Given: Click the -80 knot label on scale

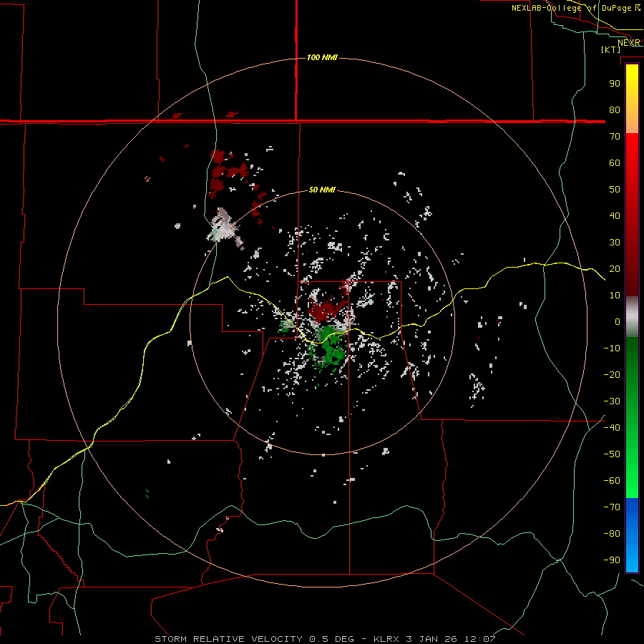Looking at the screenshot, I should (612, 534).
